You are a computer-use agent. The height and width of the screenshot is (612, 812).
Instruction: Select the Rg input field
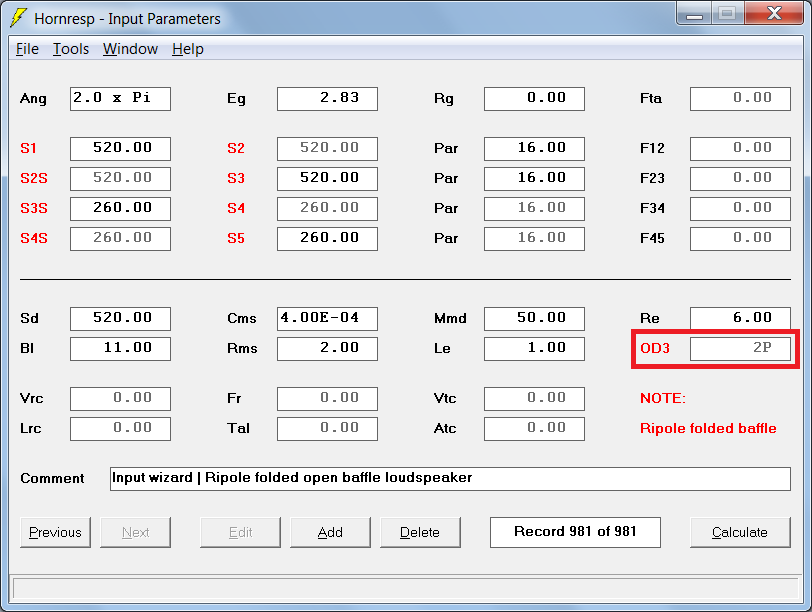(534, 99)
